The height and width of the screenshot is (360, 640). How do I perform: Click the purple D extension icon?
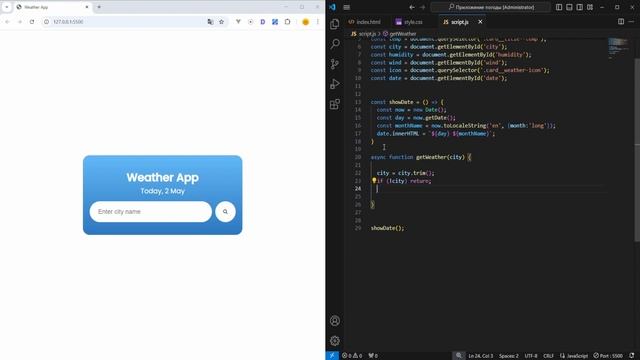262,22
